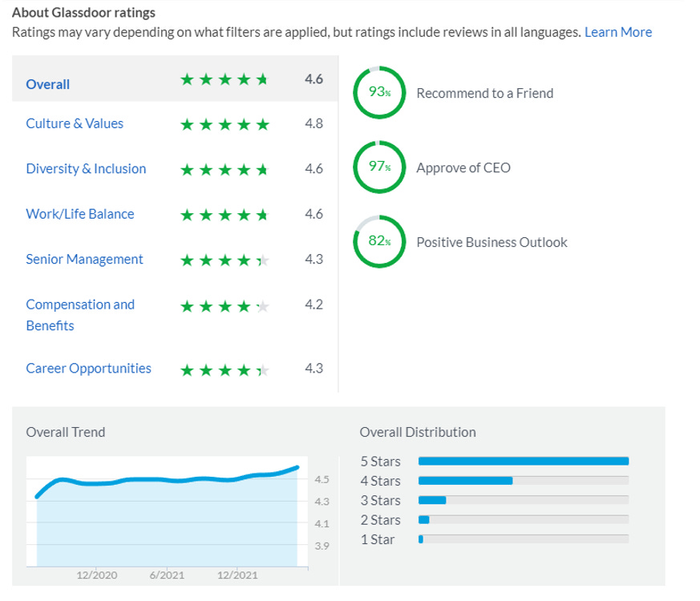
Task: Click the 4.5 trend axis value
Action: point(322,480)
